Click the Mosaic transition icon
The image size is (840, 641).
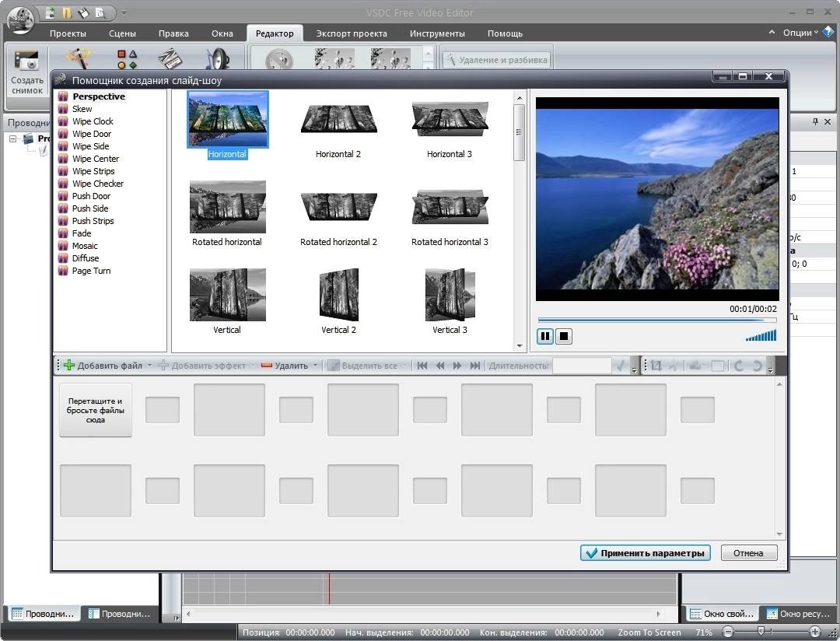63,246
